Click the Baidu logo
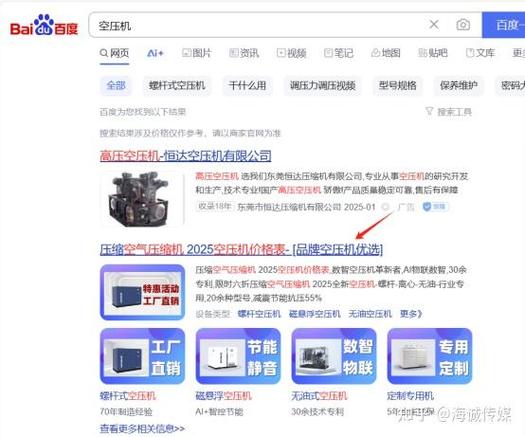 click(44, 25)
